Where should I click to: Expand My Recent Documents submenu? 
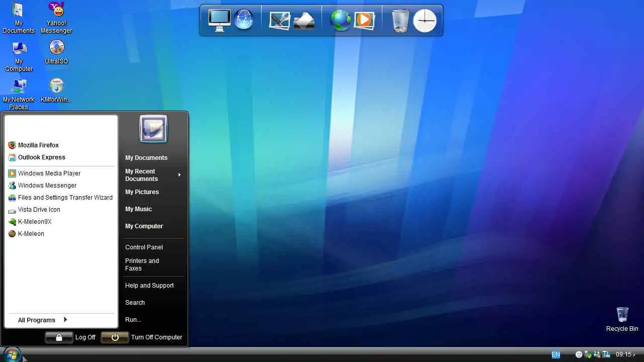point(153,175)
